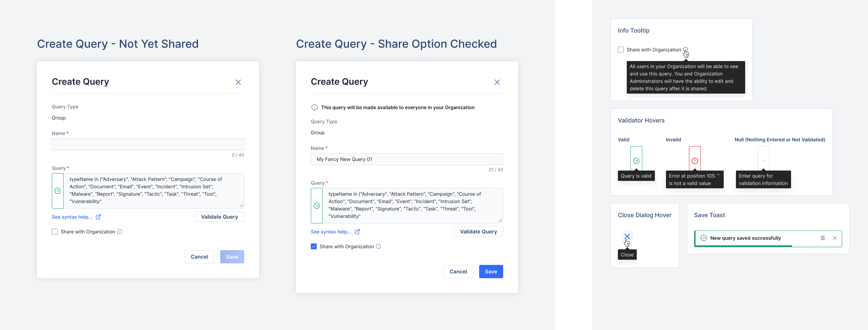Dismiss the New query saved toast
The width and height of the screenshot is (868, 330).
coord(835,238)
